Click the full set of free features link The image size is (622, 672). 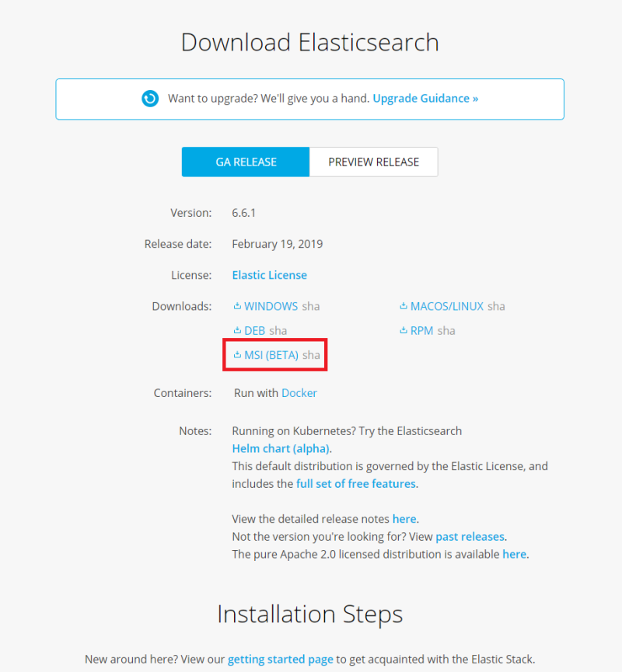click(x=355, y=483)
